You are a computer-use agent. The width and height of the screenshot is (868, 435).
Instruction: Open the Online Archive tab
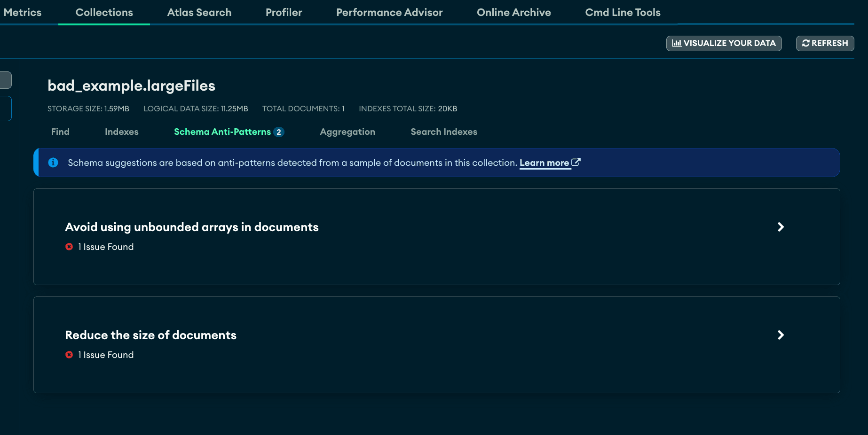(x=514, y=12)
